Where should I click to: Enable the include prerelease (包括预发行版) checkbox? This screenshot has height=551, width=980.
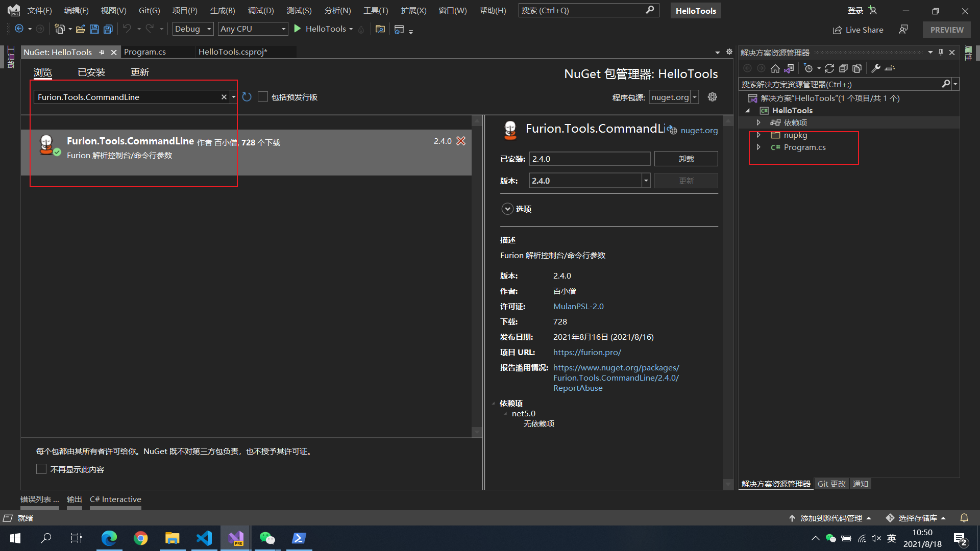pyautogui.click(x=263, y=97)
